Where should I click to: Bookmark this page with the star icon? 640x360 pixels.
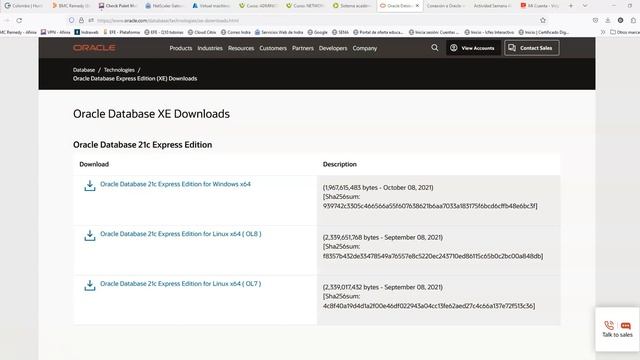click(x=543, y=20)
